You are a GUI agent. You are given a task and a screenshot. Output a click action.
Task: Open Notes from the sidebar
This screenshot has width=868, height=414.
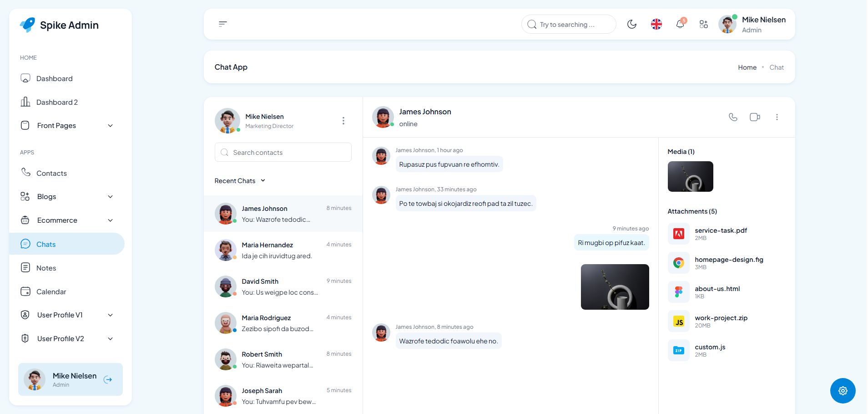[x=46, y=268]
